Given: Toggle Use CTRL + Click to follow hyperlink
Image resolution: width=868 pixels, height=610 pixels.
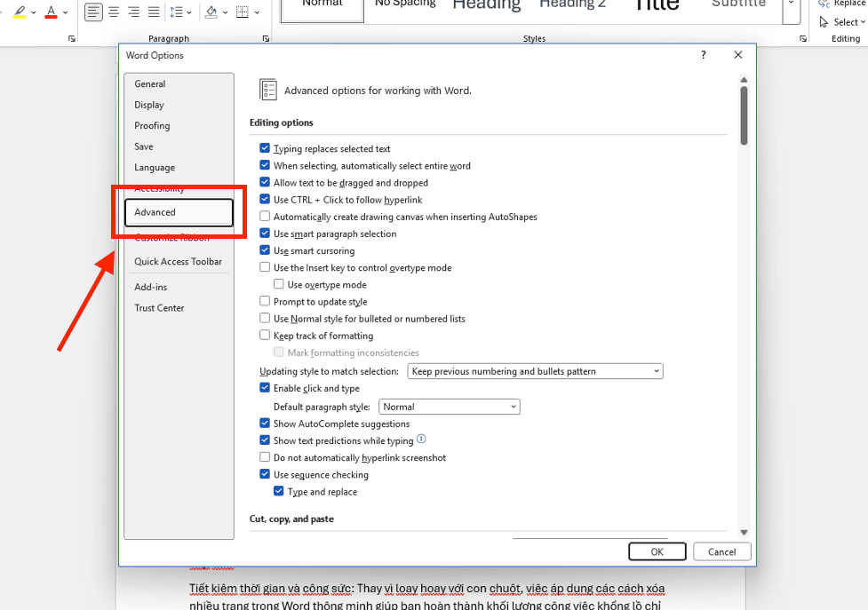Looking at the screenshot, I should [x=265, y=199].
